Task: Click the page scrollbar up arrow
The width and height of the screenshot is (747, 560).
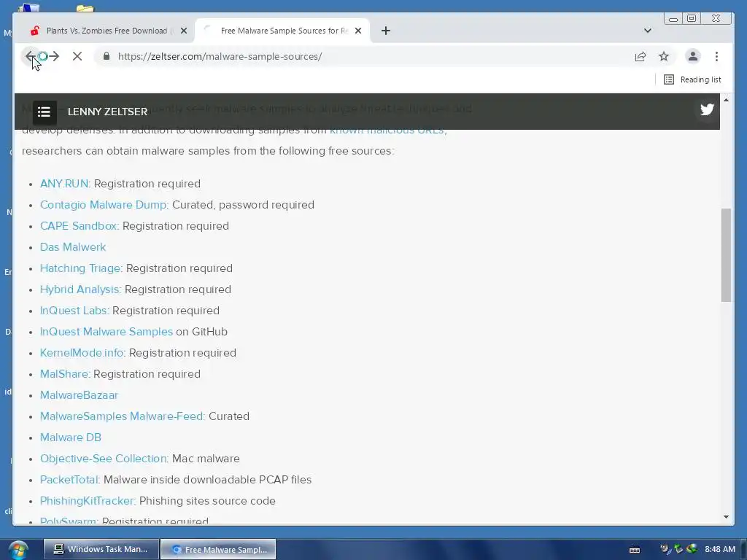Action: [726, 99]
